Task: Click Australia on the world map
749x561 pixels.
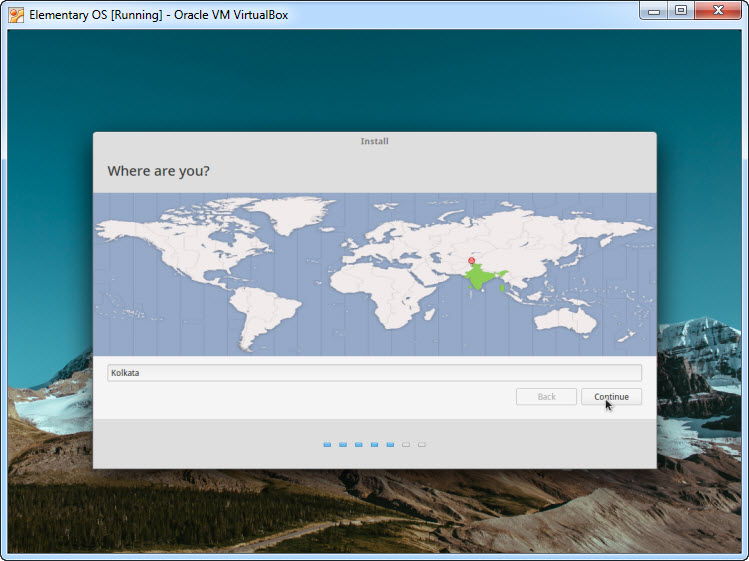Action: tap(565, 320)
